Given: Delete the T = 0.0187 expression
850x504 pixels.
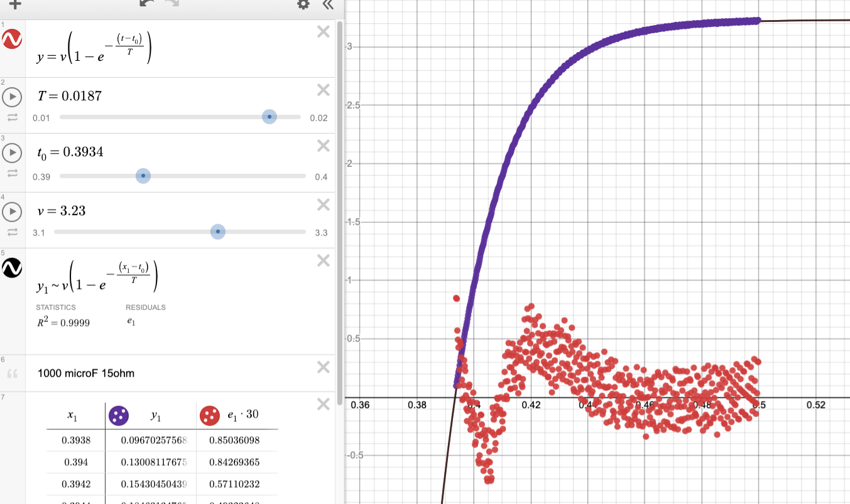Looking at the screenshot, I should [324, 90].
